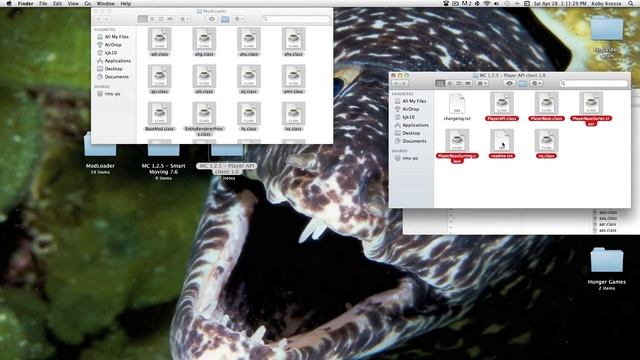Open the Apple menu
The image size is (640, 360).
(x=9, y=3)
